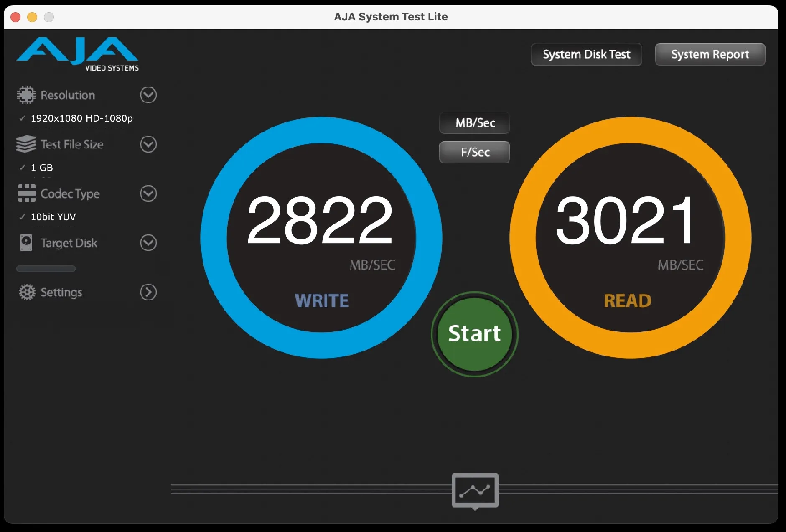The height and width of the screenshot is (532, 786).
Task: Click the Settings arrow icon
Action: point(148,292)
